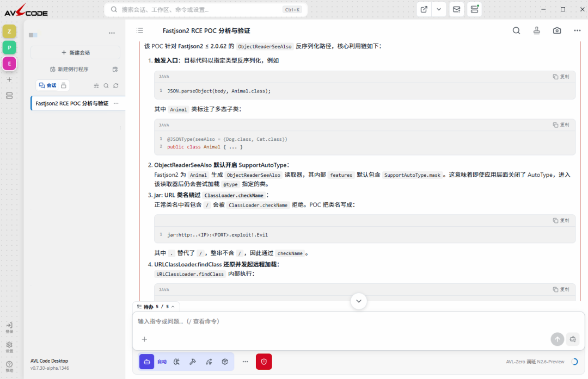
Task: Expand the 待办 5 / 5 todo list
Action: pyautogui.click(x=156, y=307)
